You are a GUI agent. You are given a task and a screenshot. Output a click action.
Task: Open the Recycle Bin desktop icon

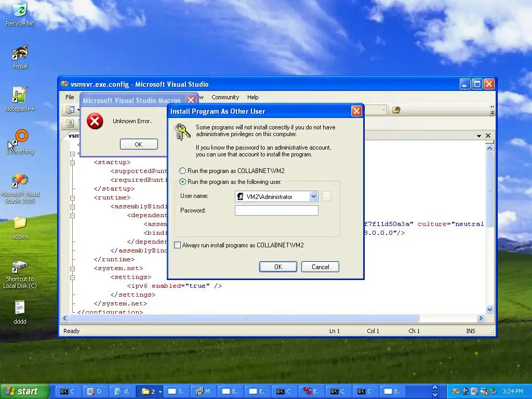20,14
